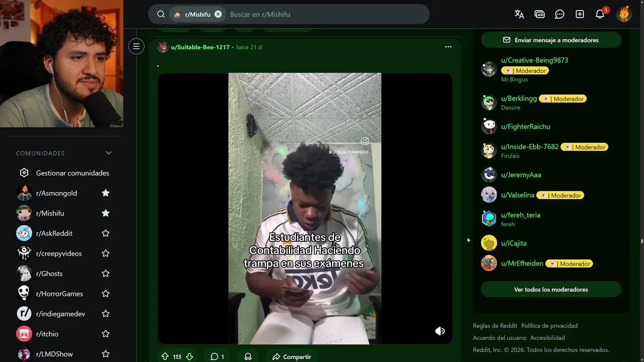Collapse the COMUNIDADES section chevron
The width and height of the screenshot is (644, 362).
pyautogui.click(x=108, y=153)
